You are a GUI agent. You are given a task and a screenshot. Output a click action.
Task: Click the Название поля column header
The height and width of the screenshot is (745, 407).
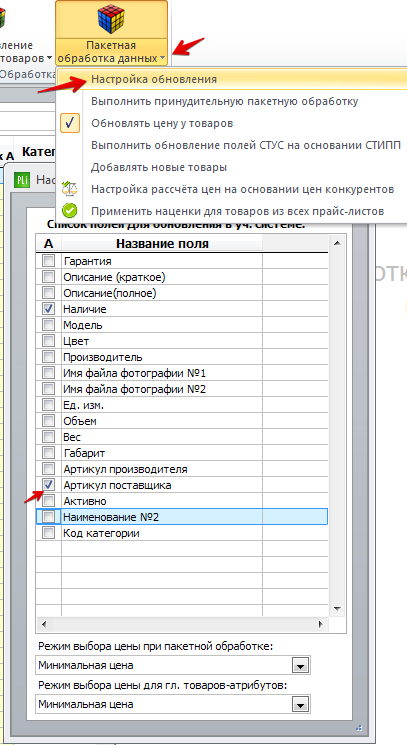click(x=162, y=244)
